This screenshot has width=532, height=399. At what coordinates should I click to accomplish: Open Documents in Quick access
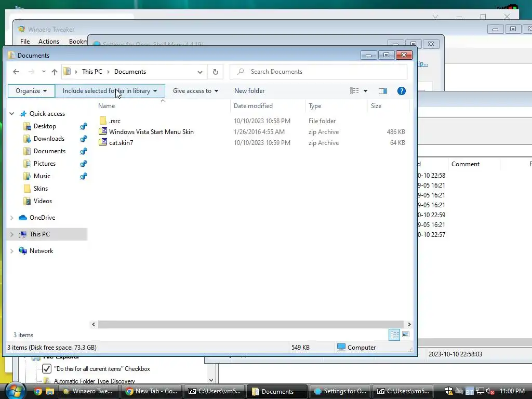coord(49,151)
